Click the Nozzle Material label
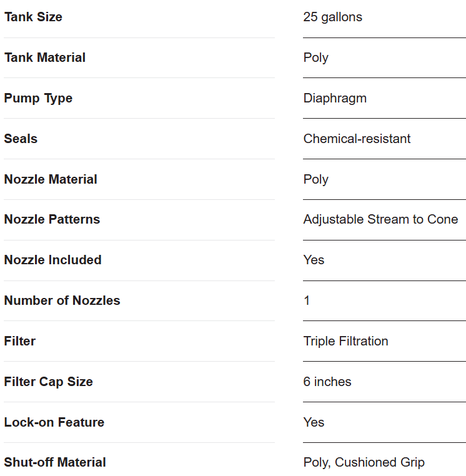The width and height of the screenshot is (466, 476). [x=51, y=179]
